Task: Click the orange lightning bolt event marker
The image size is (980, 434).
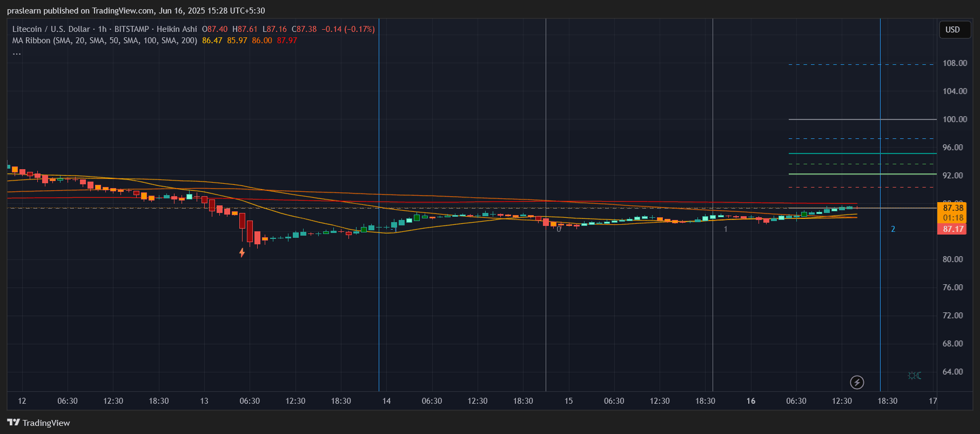Action: tap(242, 252)
